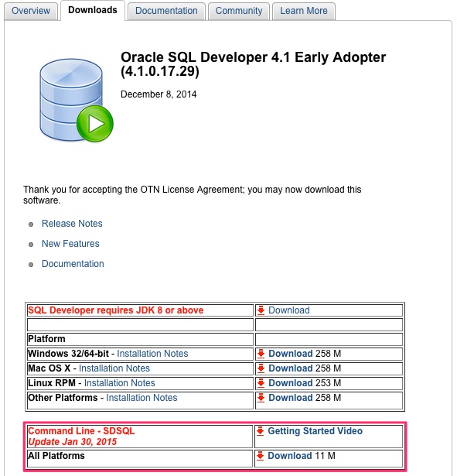Viewport: 457px width, 476px height.
Task: Click the JDK 8 Download link
Action: pyautogui.click(x=288, y=310)
